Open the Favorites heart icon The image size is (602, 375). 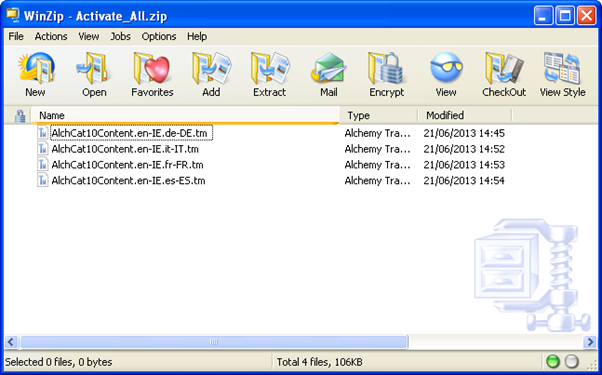point(152,69)
